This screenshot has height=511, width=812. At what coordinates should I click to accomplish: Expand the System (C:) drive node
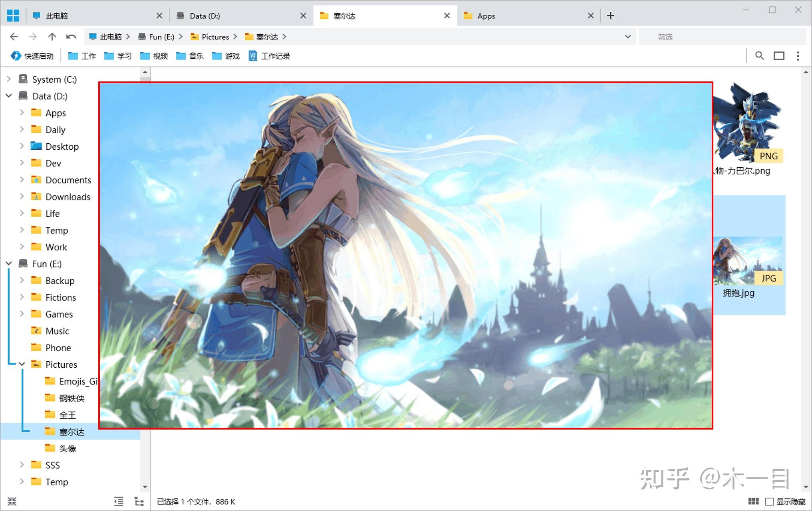9,79
